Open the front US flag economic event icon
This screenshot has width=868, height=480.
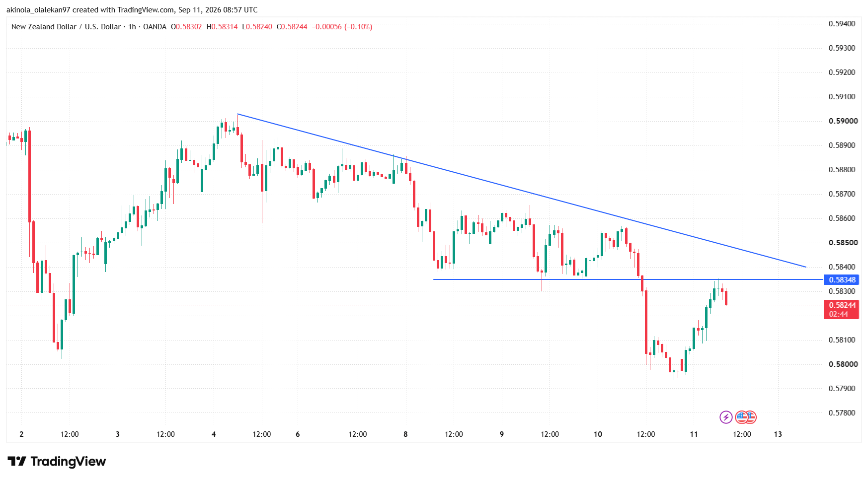(741, 417)
